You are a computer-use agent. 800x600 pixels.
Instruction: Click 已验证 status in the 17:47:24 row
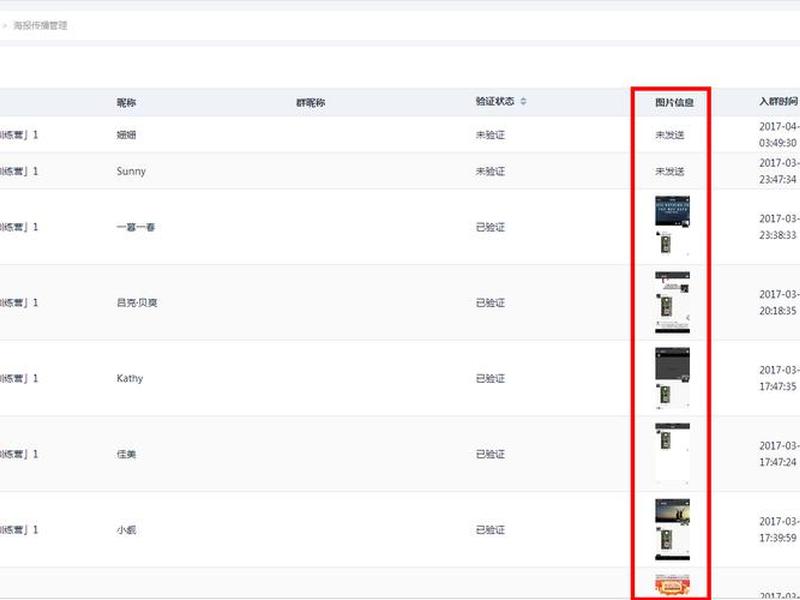point(490,454)
